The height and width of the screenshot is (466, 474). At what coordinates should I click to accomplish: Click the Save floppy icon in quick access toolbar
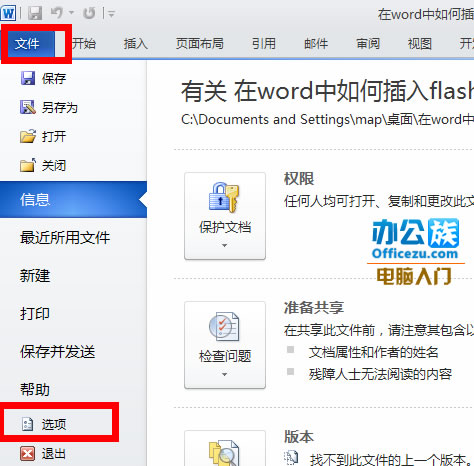click(34, 13)
